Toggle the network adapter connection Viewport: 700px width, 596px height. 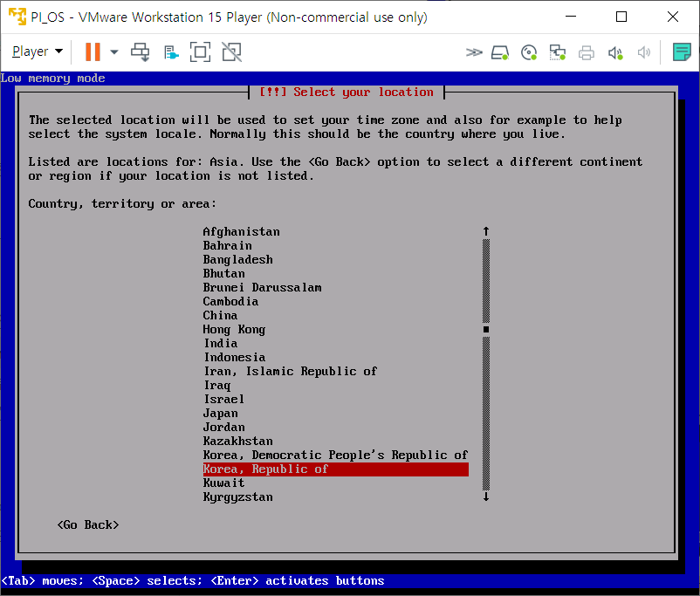click(x=558, y=52)
